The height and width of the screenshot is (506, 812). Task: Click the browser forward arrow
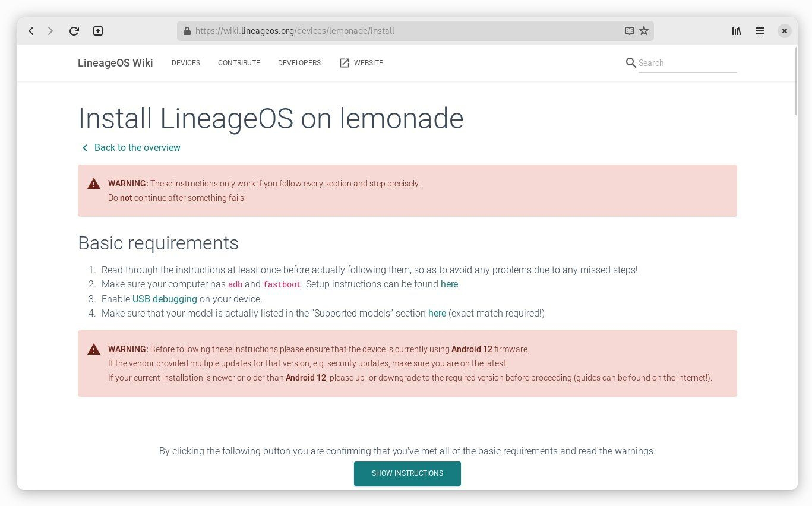click(50, 31)
